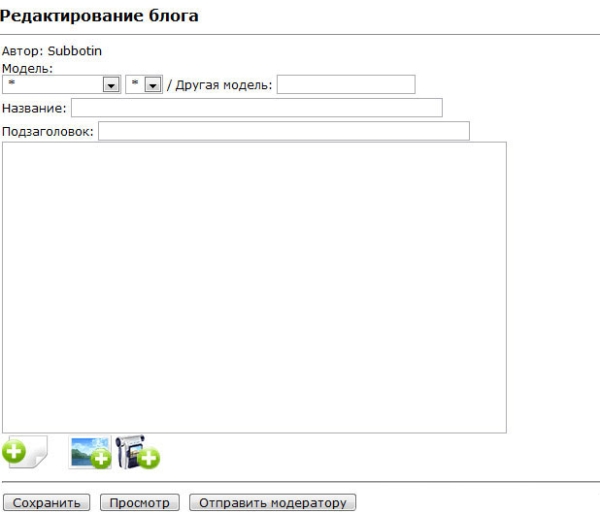
Task: Open the first model brand dropdown
Action: point(62,85)
